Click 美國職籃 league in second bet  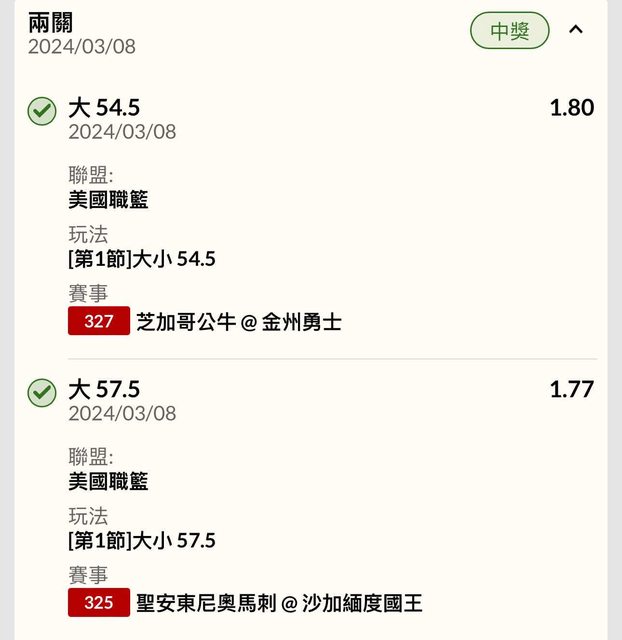click(x=108, y=482)
